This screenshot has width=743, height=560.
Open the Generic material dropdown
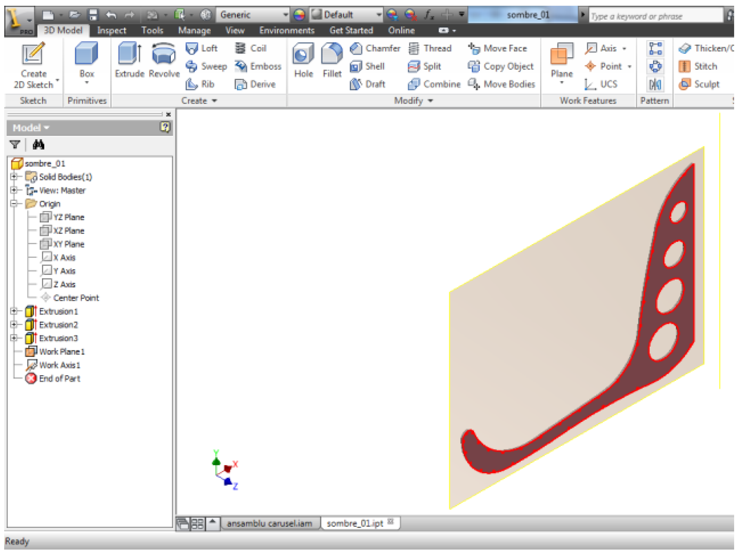tap(285, 15)
